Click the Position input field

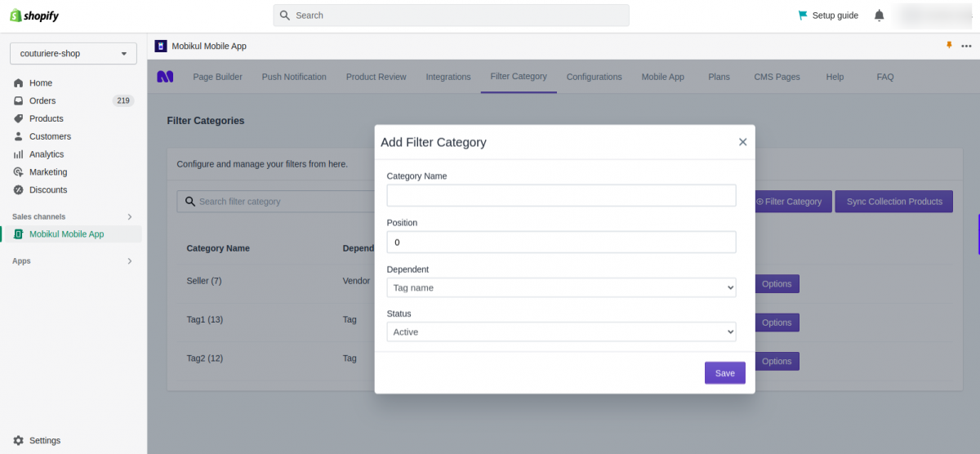(561, 243)
